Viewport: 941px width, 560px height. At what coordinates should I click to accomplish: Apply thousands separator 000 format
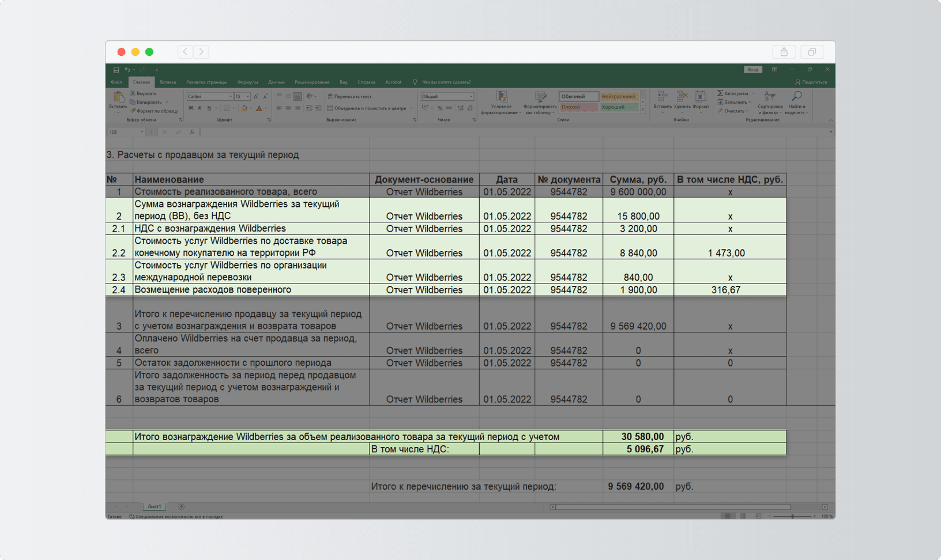[x=449, y=108]
